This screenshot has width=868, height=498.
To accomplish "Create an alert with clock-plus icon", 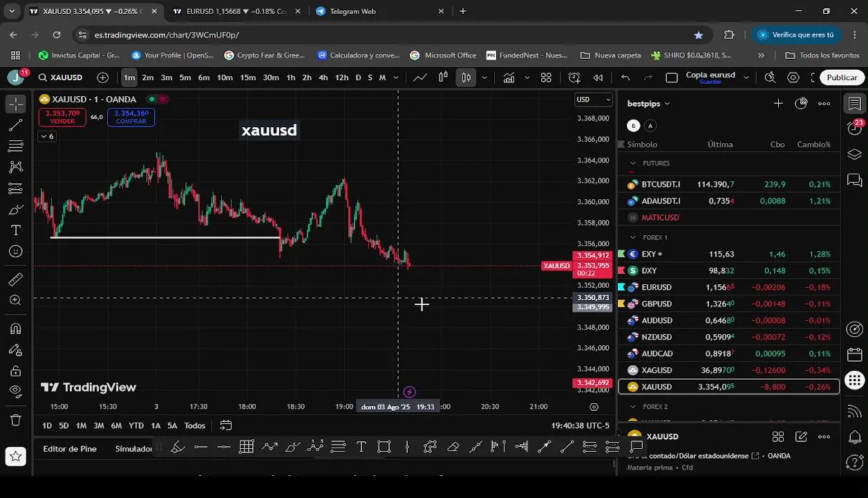I will pyautogui.click(x=574, y=77).
